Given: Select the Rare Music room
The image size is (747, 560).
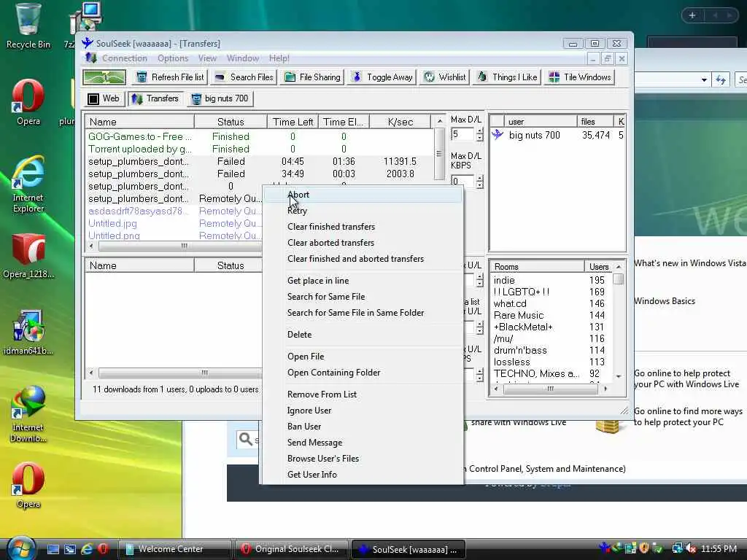Looking at the screenshot, I should click(551, 315).
